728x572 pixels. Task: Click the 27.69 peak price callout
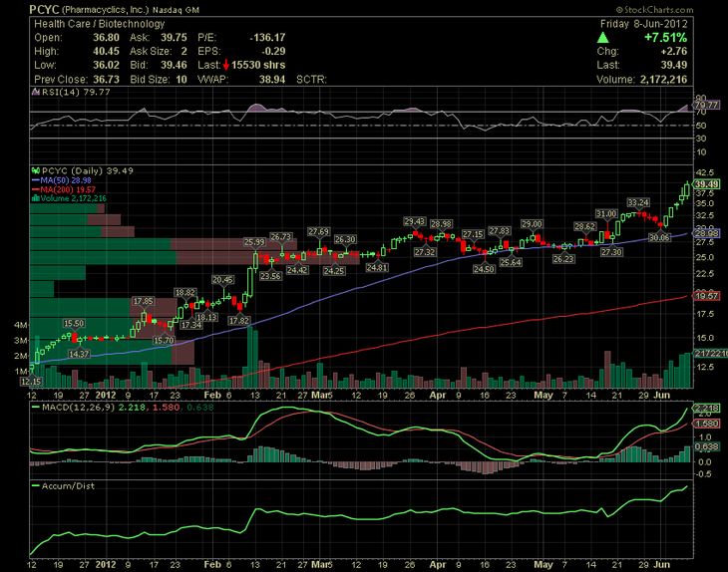point(318,231)
